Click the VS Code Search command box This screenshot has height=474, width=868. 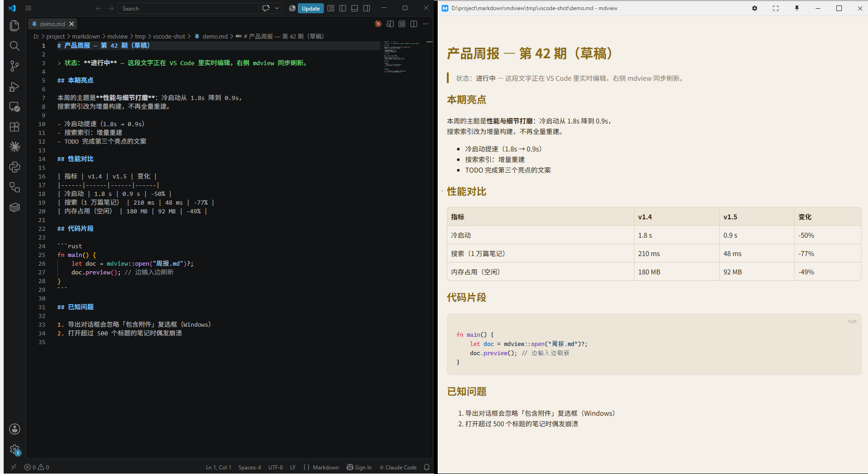pyautogui.click(x=188, y=8)
